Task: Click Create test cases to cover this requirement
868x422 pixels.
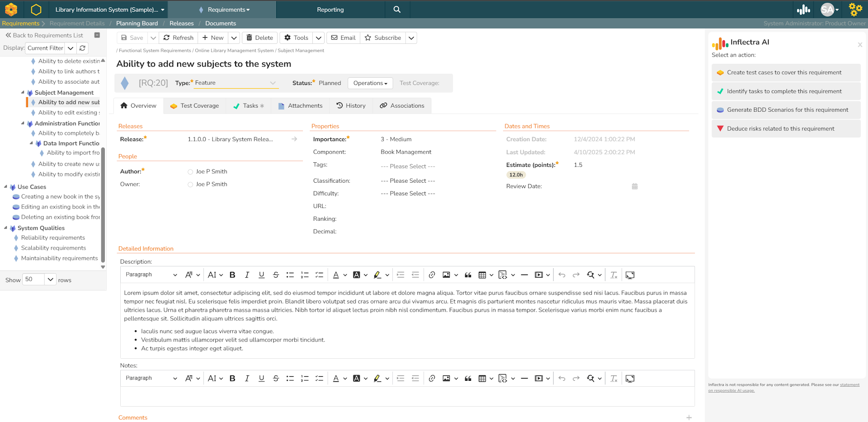Action: click(784, 72)
